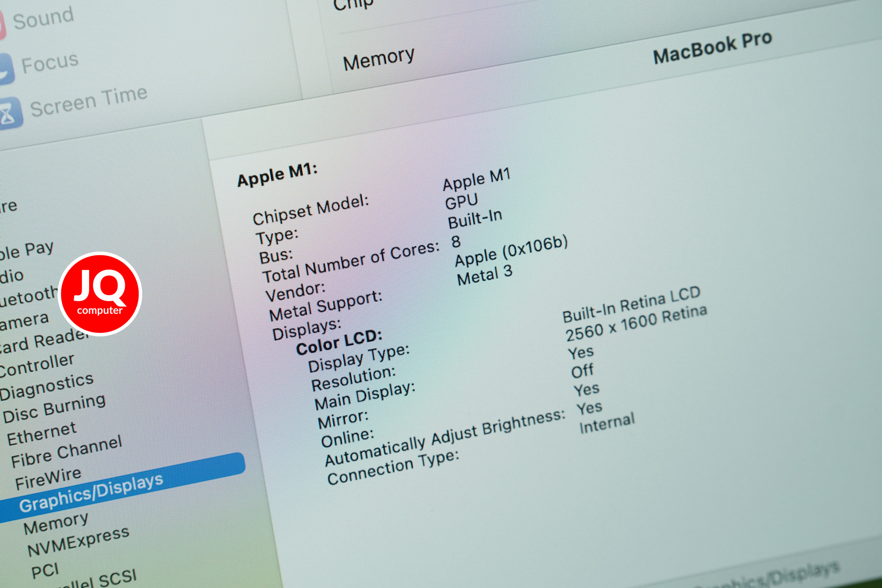Select Camera in the hardware list
This screenshot has width=882, height=588.
tap(24, 322)
